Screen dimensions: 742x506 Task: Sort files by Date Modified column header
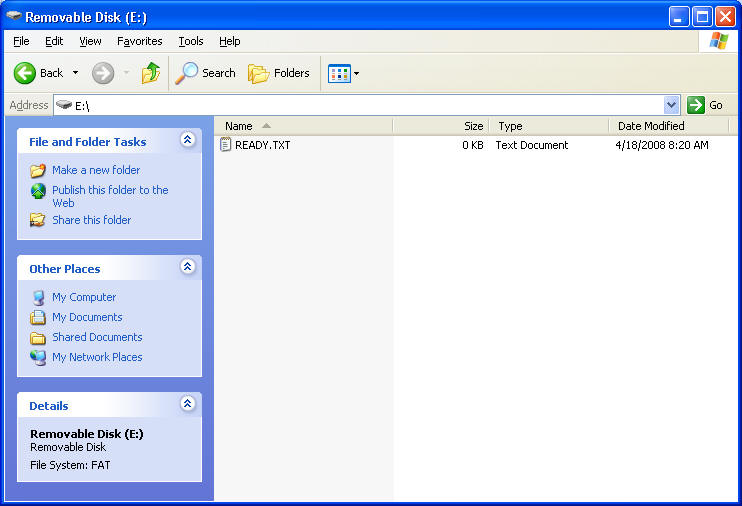click(x=669, y=126)
